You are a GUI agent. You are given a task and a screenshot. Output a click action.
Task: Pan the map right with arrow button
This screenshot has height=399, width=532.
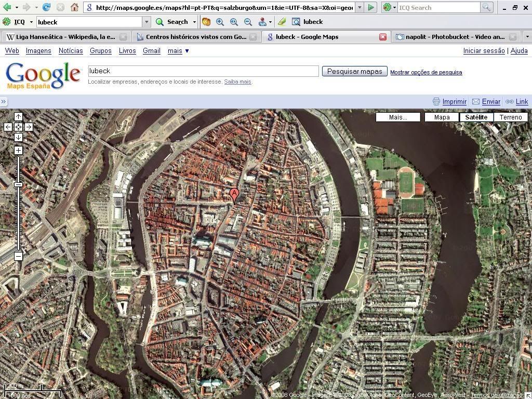(29, 127)
